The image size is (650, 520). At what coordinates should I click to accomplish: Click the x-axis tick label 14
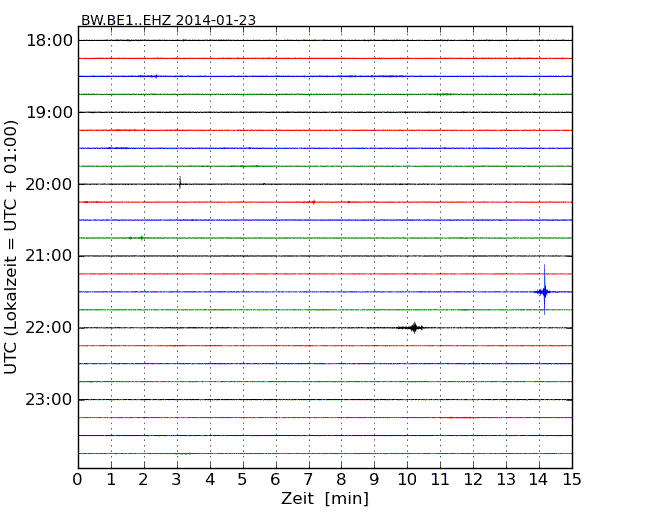(538, 479)
